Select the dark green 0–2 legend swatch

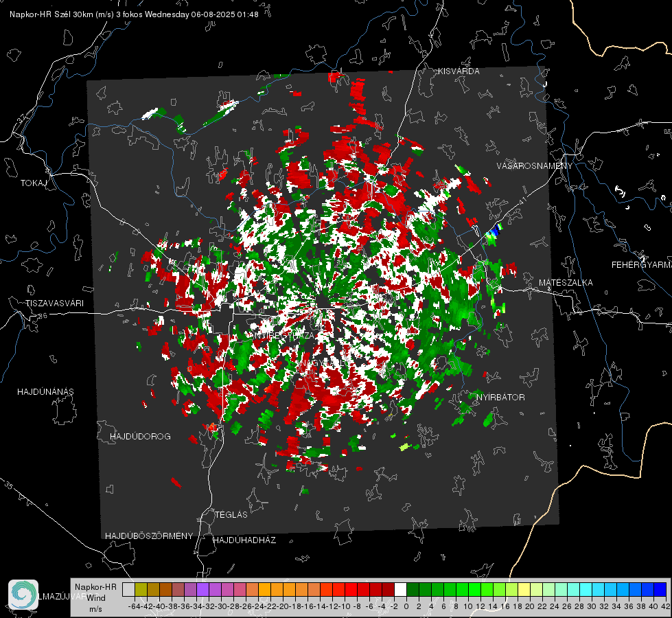pyautogui.click(x=413, y=589)
